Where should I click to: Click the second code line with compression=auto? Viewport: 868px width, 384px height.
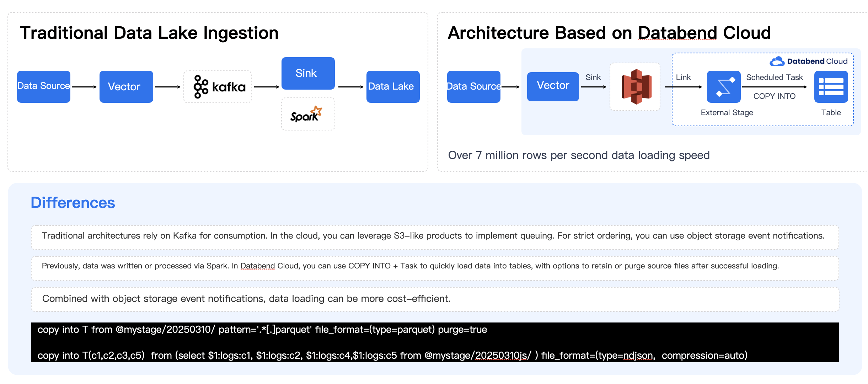(392, 355)
